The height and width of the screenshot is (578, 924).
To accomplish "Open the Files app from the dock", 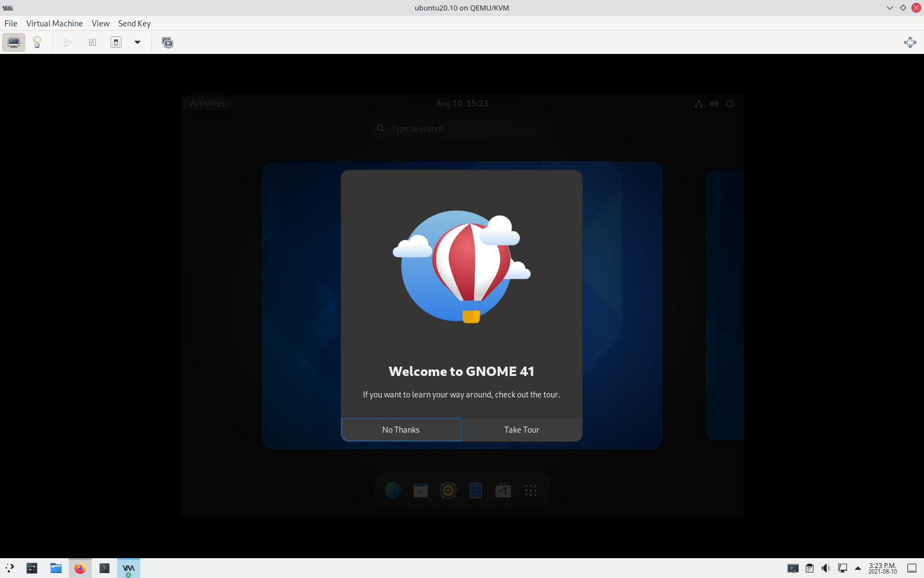I will point(475,490).
